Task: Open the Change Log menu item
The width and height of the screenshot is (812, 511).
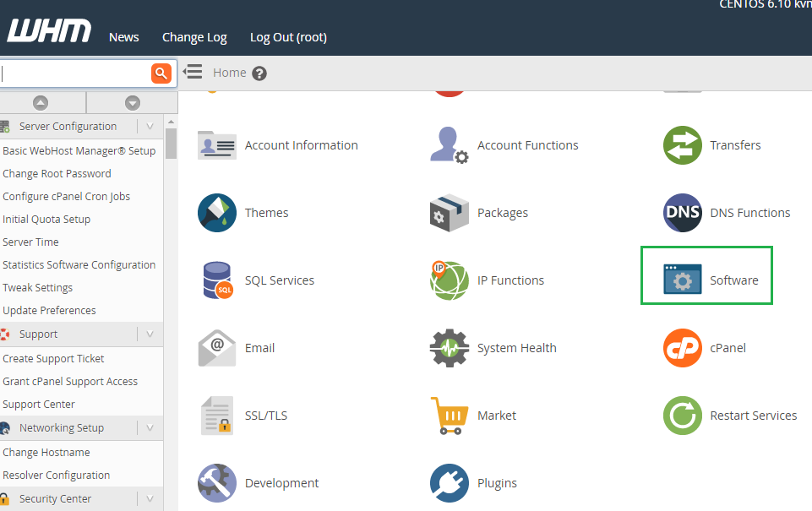Action: point(194,37)
